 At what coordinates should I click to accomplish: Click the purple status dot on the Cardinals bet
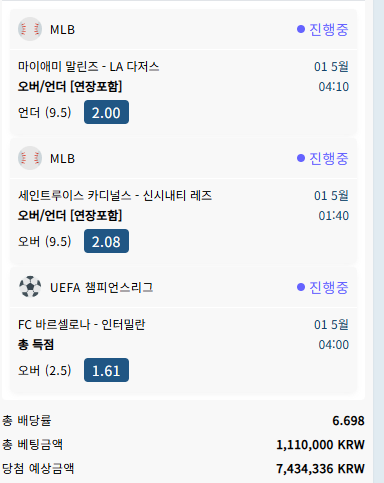click(301, 158)
